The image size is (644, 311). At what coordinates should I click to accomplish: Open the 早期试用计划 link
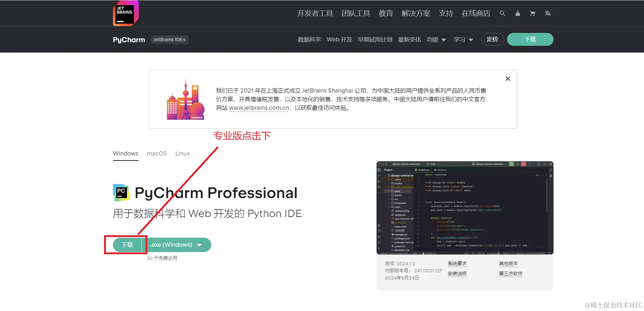tap(375, 39)
